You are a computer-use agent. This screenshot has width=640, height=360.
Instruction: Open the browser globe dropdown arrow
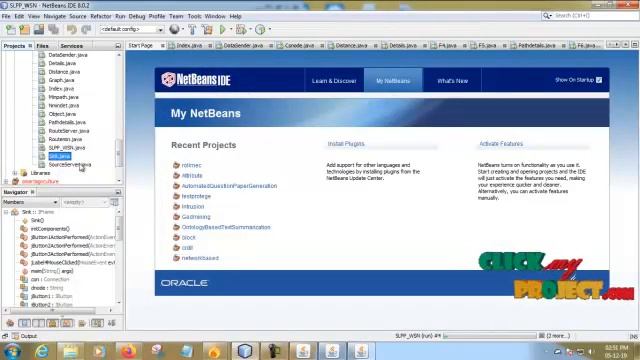182,29
